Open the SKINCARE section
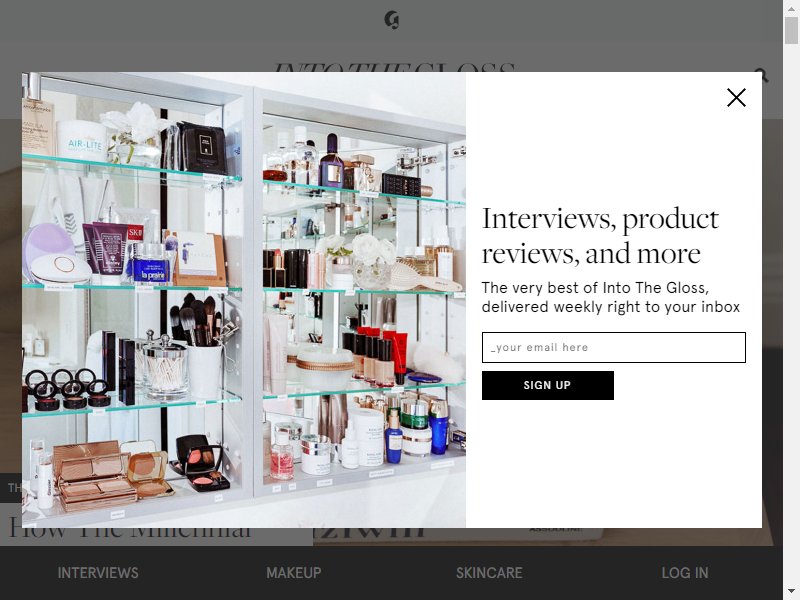 point(489,573)
